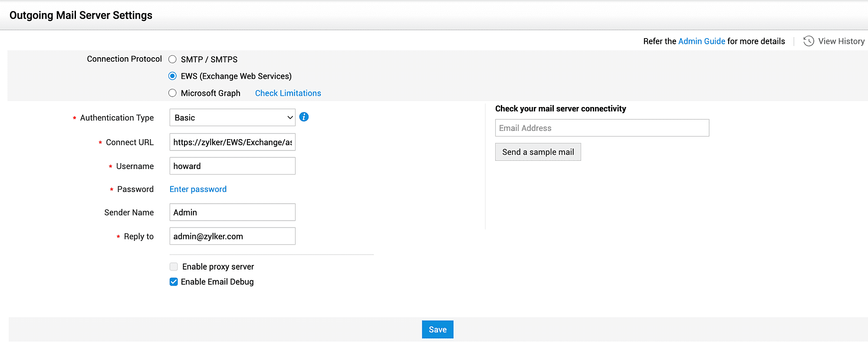Click the Check your mail server connectivity heading
Viewport: 868px width, 345px height.
coord(560,109)
